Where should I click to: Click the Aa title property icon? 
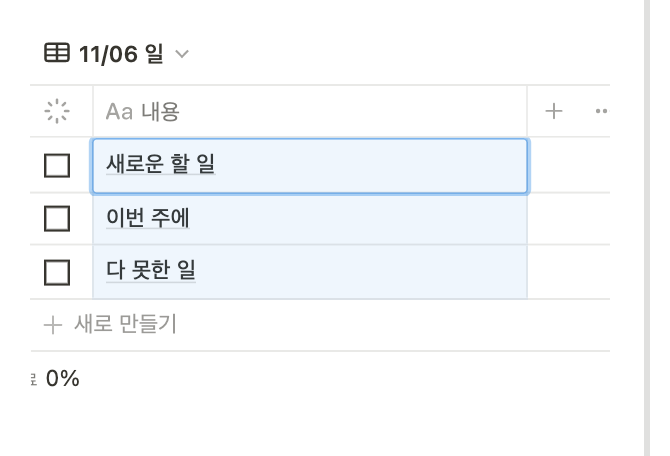coord(119,111)
